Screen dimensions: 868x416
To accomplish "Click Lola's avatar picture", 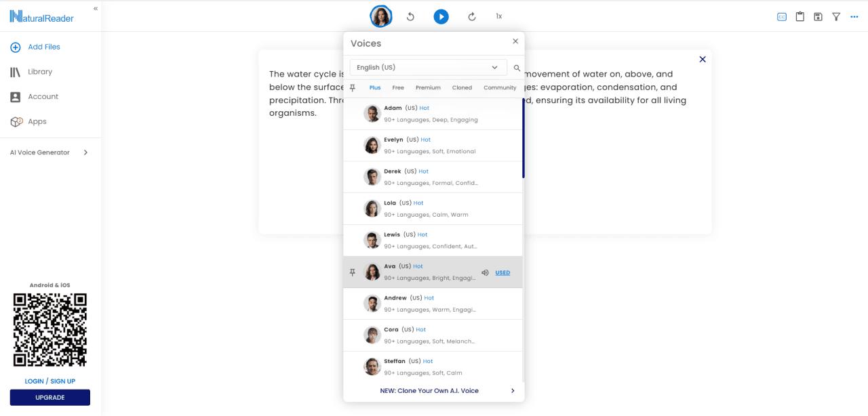I will (372, 209).
